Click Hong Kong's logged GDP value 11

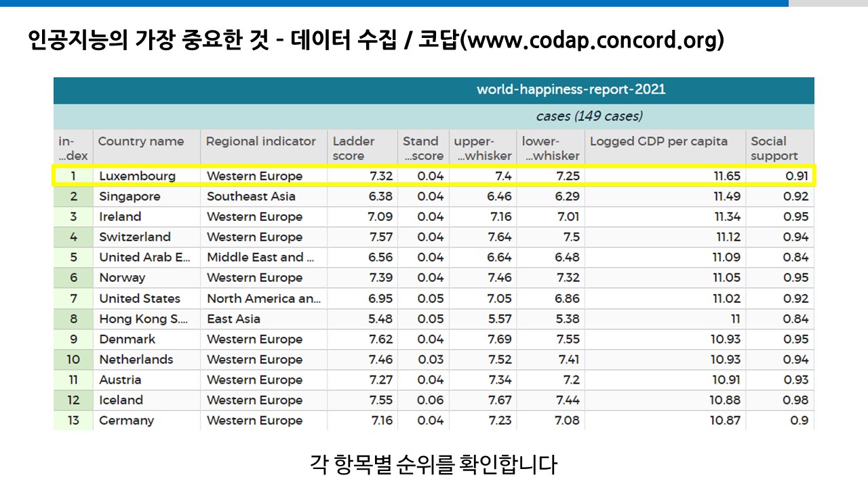(x=665, y=319)
